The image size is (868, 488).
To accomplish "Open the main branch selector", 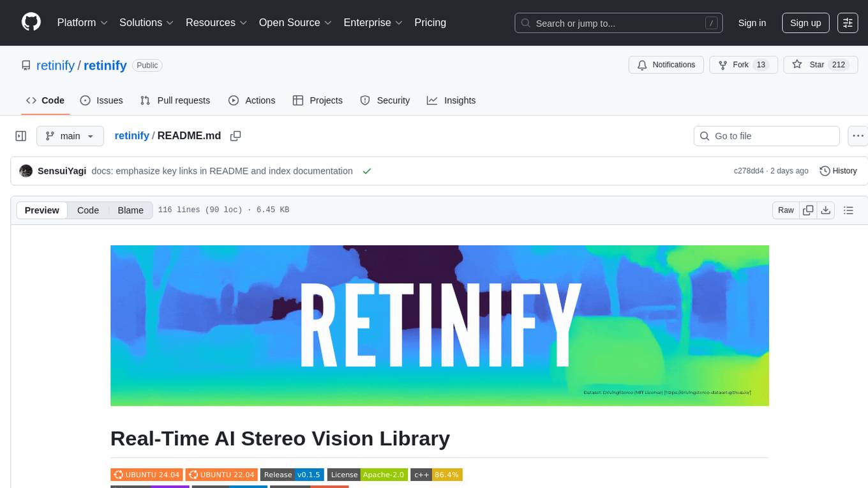I will [70, 136].
